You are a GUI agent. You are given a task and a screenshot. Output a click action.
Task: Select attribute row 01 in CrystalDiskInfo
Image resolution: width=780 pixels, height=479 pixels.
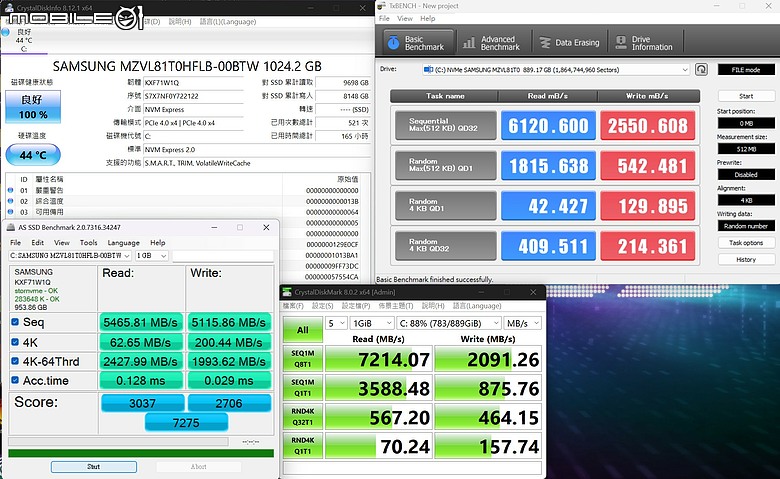pos(183,190)
